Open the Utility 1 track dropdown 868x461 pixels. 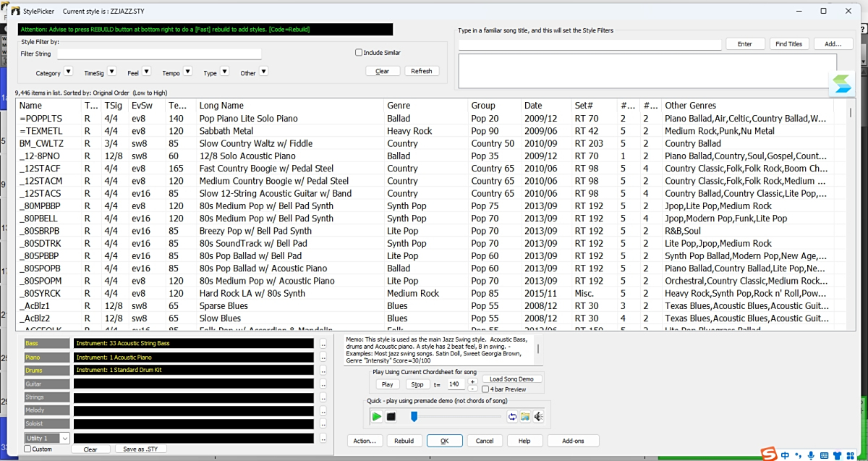[64, 438]
